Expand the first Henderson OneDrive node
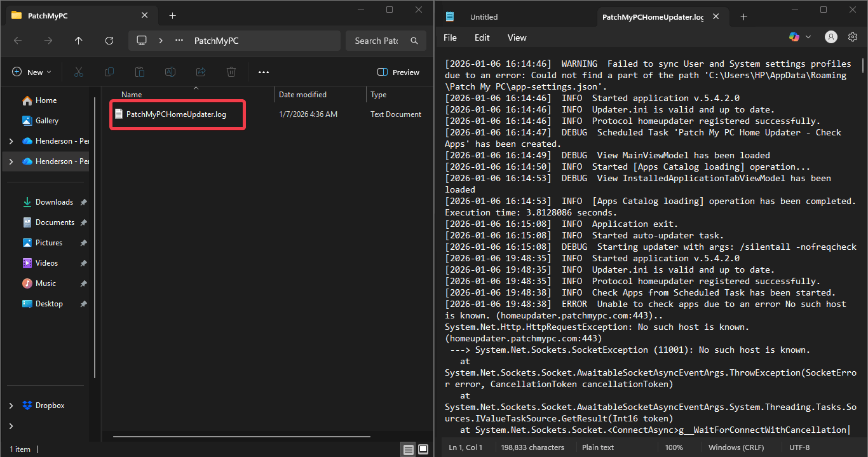The image size is (868, 457). pyautogui.click(x=11, y=141)
